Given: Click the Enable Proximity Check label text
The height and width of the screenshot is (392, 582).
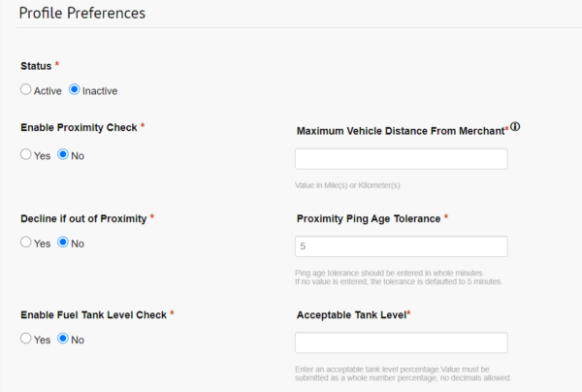Looking at the screenshot, I should coord(79,127).
